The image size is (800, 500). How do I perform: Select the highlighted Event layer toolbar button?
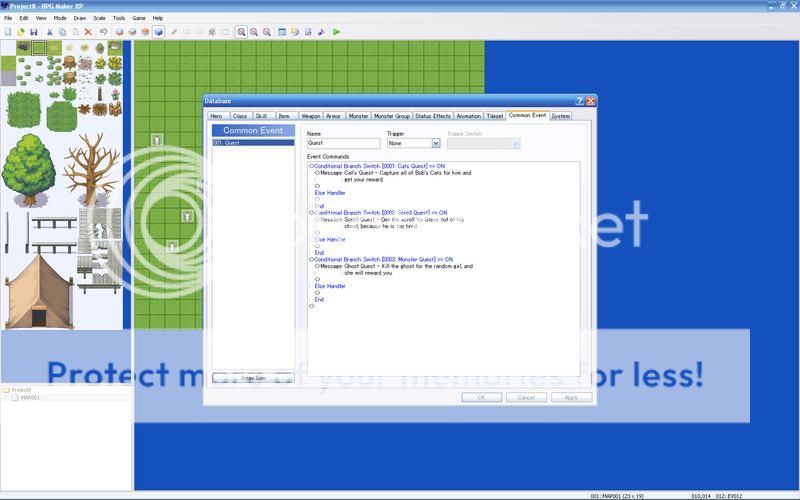pos(158,32)
